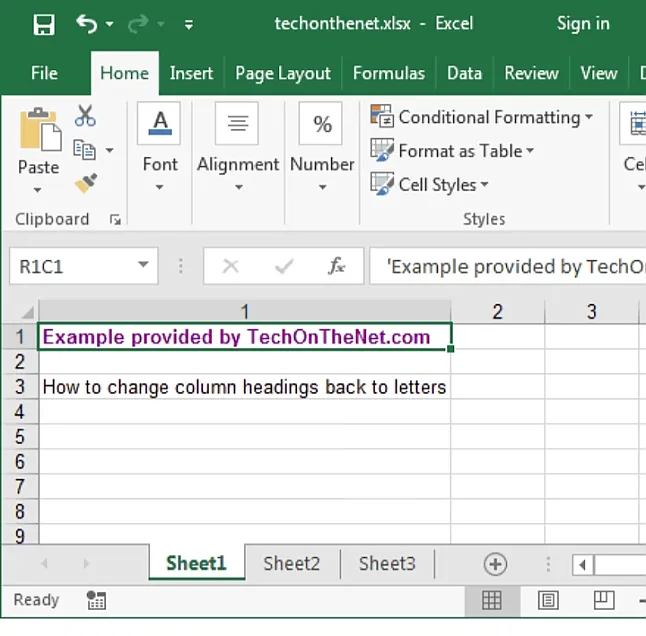Click next sheet navigation arrow
This screenshot has width=646, height=636.
tap(86, 563)
